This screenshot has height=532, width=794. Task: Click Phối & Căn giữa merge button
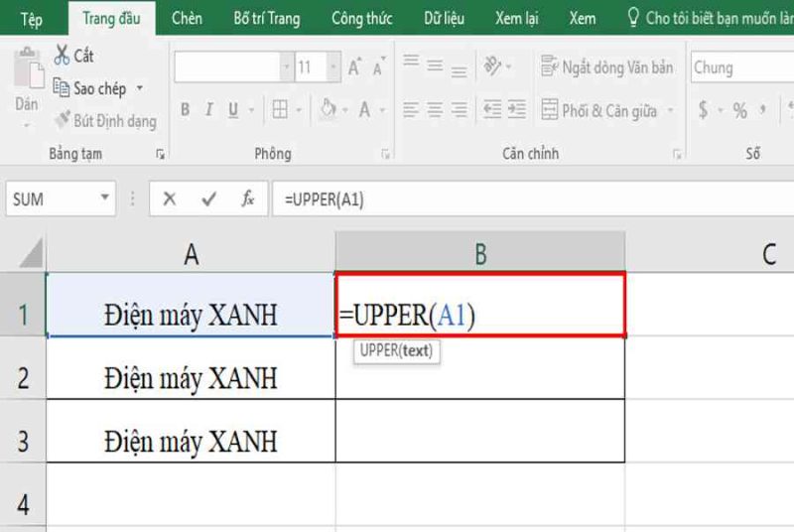click(x=599, y=110)
